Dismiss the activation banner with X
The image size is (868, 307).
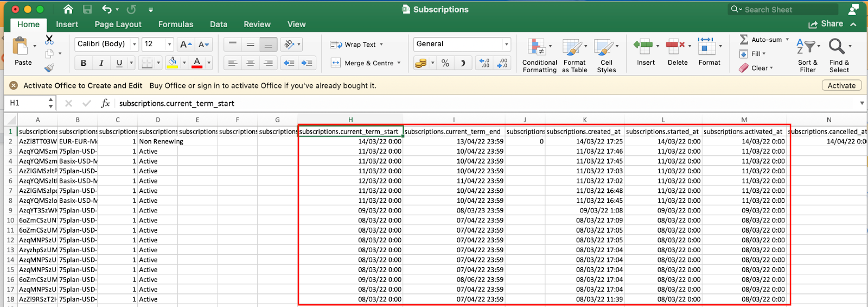[x=14, y=85]
